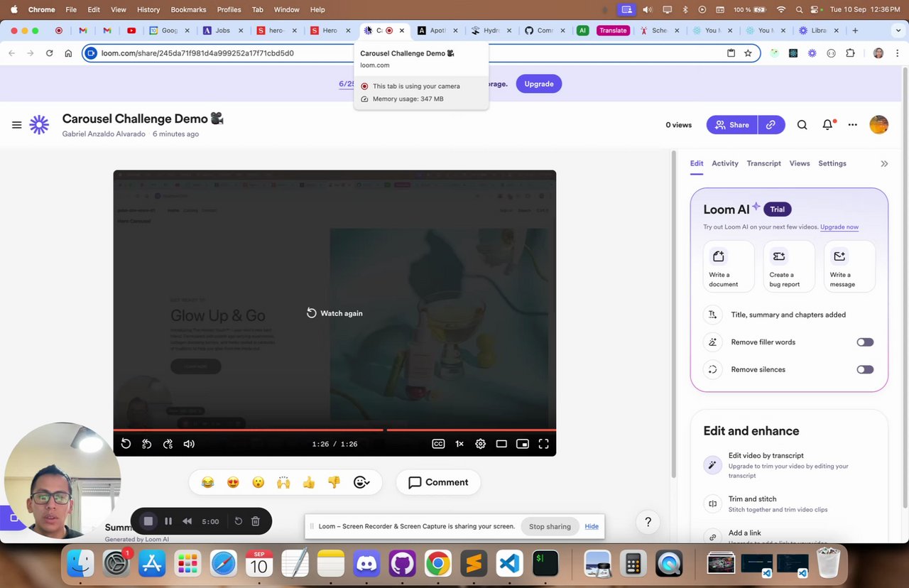Open a new Chrome tab
Viewport: 909px width, 588px height.
point(855,31)
